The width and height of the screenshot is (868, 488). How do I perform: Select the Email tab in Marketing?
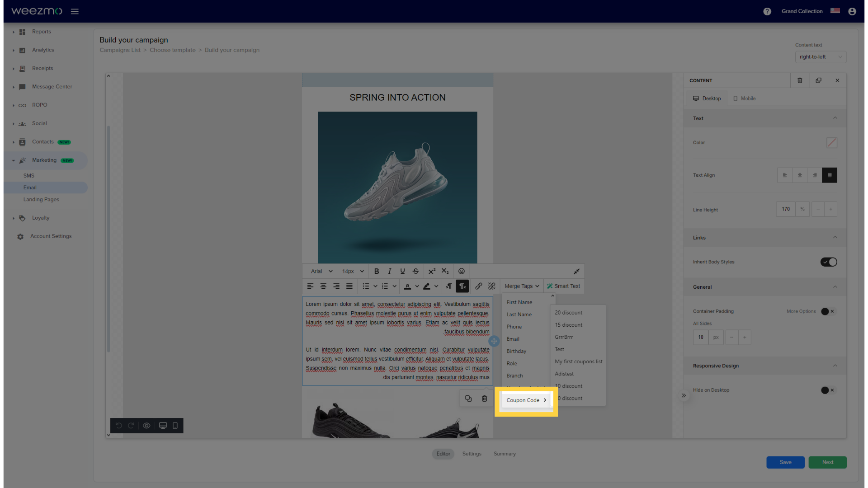(x=30, y=187)
